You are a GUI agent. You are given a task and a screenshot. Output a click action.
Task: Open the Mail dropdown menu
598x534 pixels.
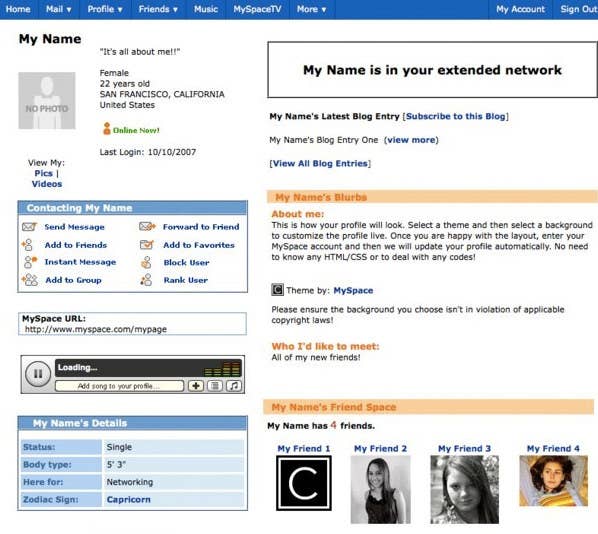(58, 9)
